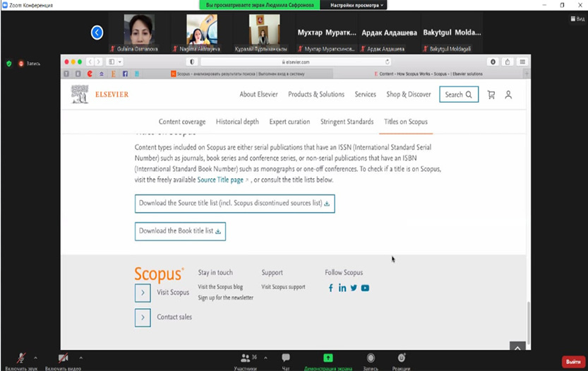Open orange E bookmark in favorites bar

click(113, 73)
